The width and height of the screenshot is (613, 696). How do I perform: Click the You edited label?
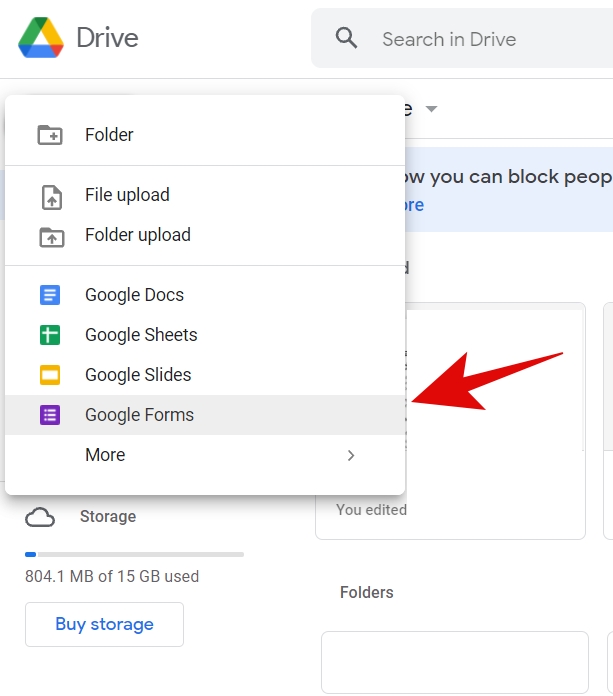click(x=371, y=510)
